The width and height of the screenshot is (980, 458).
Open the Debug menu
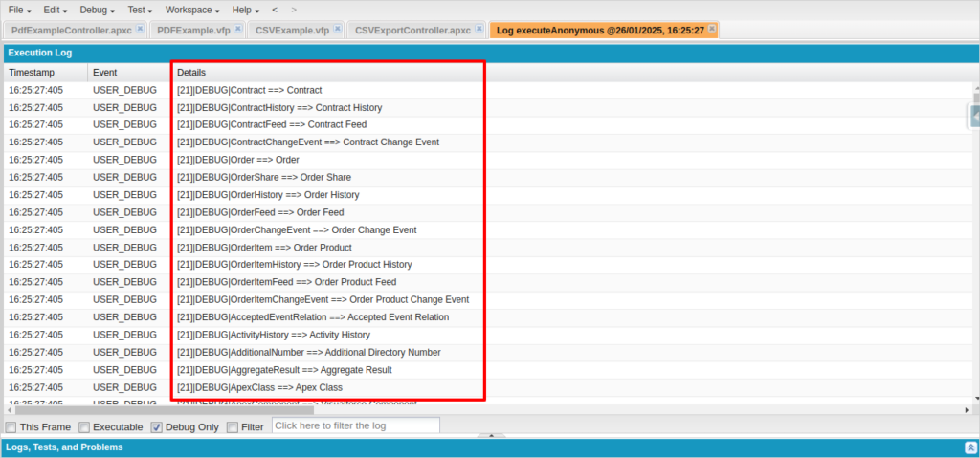coord(98,10)
